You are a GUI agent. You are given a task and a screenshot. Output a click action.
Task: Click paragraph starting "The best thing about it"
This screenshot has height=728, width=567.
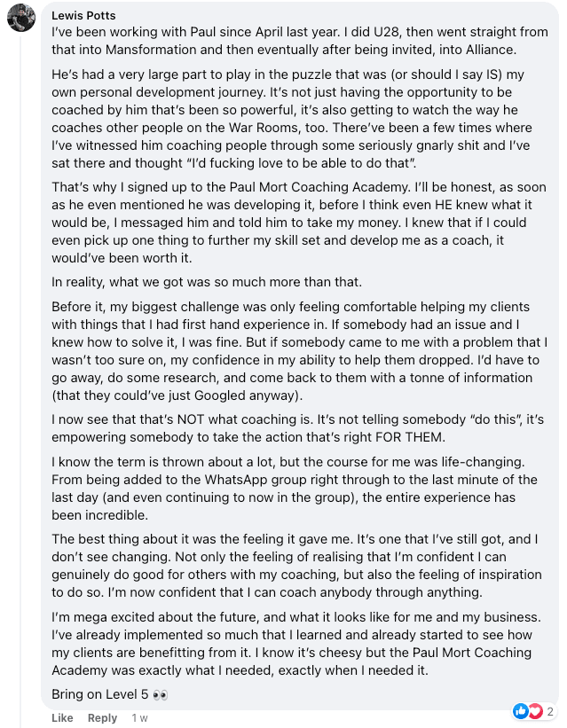point(296,566)
